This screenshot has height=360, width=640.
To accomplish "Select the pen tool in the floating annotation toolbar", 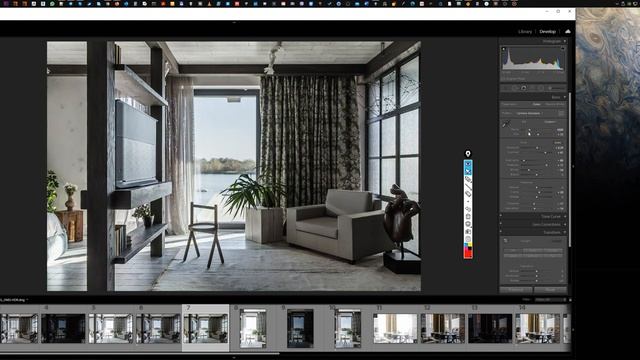I will (468, 179).
